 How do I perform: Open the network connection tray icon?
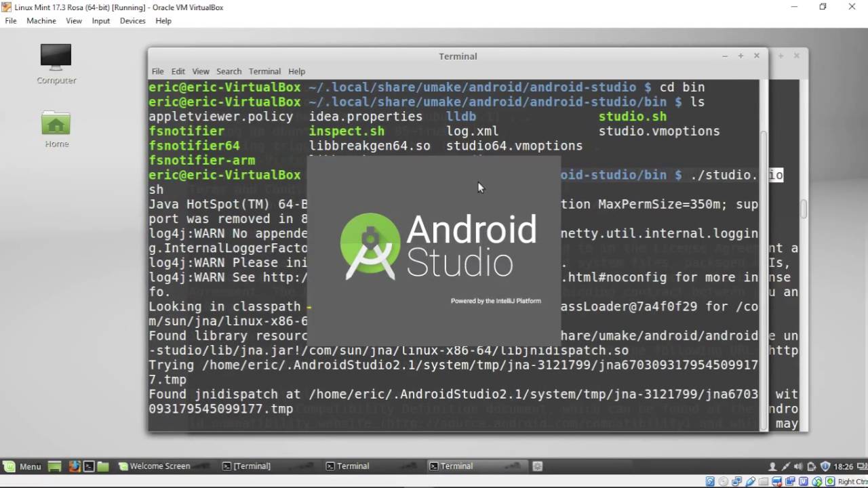click(x=786, y=466)
